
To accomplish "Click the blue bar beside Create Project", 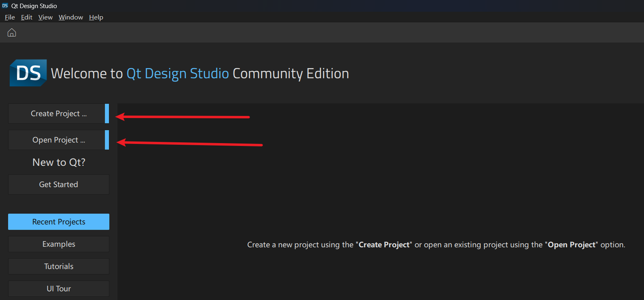I will (x=107, y=114).
